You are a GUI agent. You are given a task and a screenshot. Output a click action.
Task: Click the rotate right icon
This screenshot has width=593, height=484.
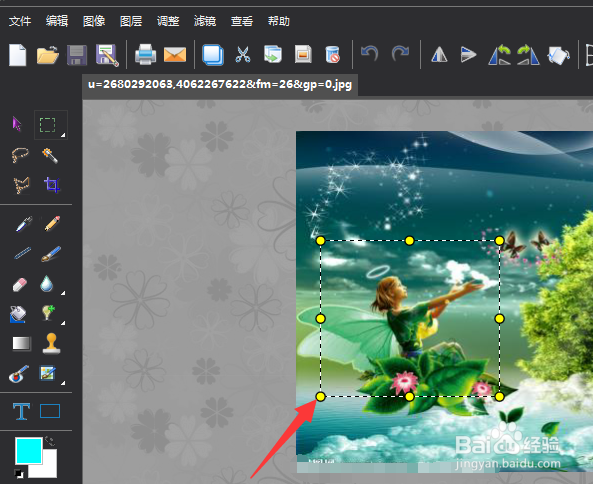528,55
